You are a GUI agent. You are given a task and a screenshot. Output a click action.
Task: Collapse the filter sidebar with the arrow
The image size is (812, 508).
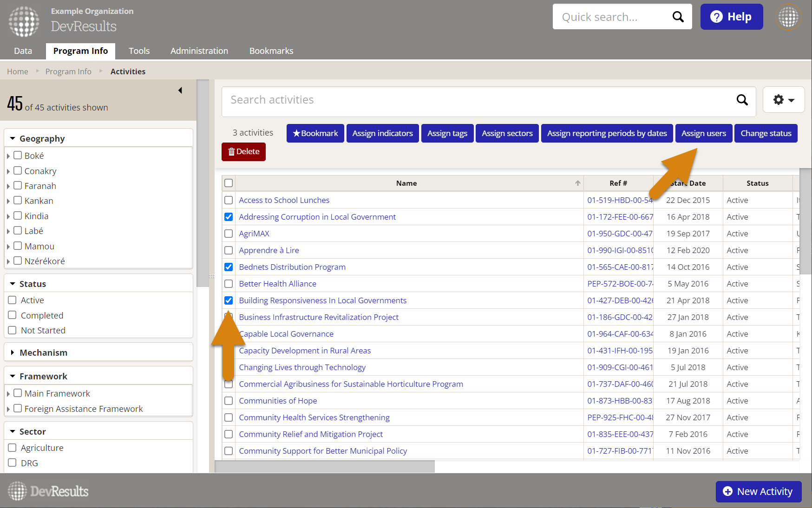[180, 91]
